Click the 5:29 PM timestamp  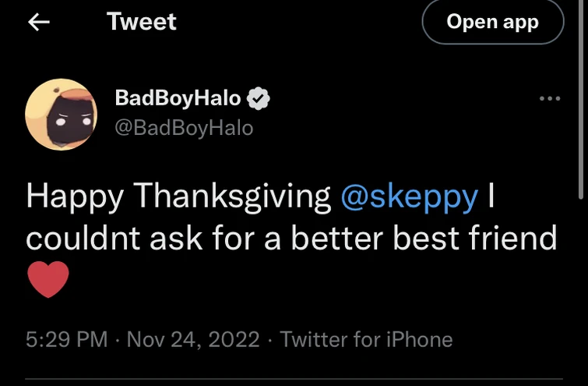pyautogui.click(x=65, y=339)
